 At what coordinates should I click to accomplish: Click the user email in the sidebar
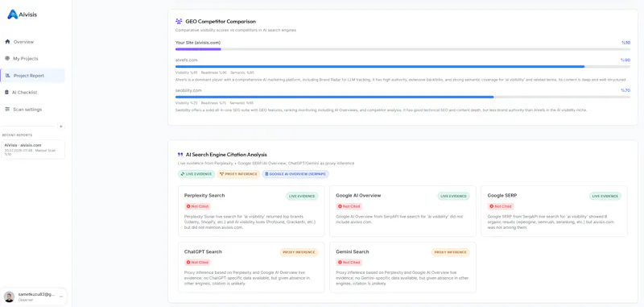point(36,294)
